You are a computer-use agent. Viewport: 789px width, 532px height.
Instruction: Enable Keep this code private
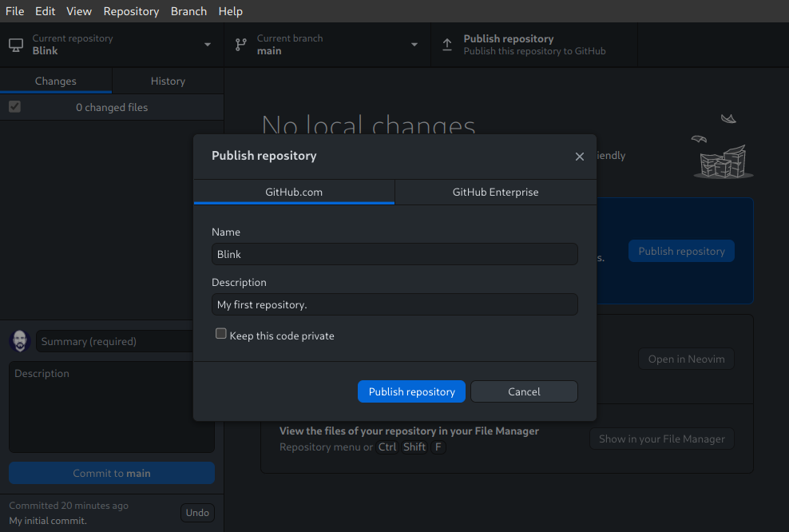point(221,334)
